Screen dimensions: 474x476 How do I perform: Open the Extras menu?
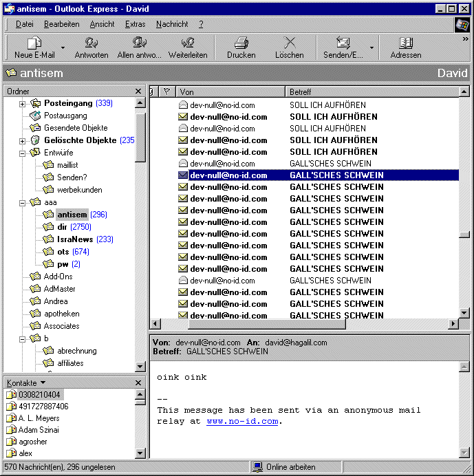(135, 24)
